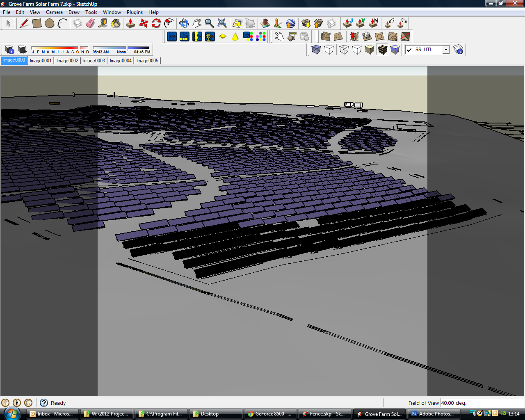This screenshot has height=420, width=525.
Task: Select the Orbit camera tool
Action: coord(184,23)
